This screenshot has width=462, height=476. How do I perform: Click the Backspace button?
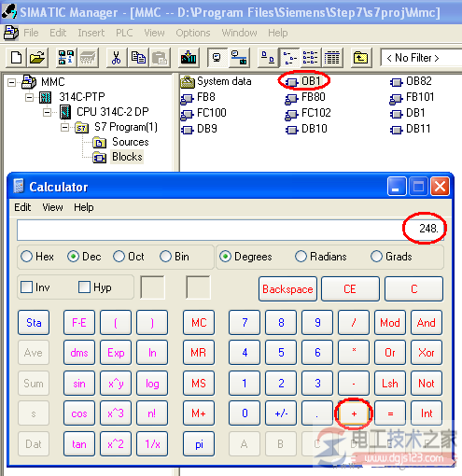click(287, 289)
